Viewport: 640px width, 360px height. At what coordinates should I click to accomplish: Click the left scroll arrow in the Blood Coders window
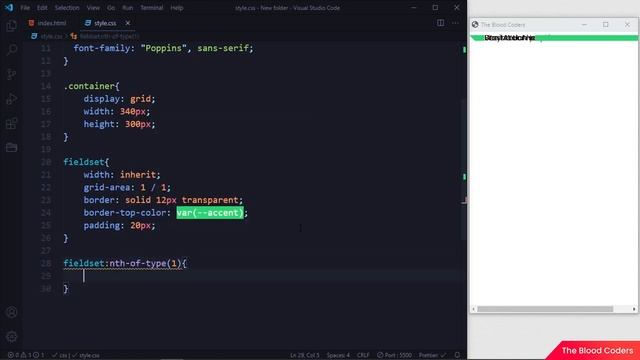pos(473,309)
